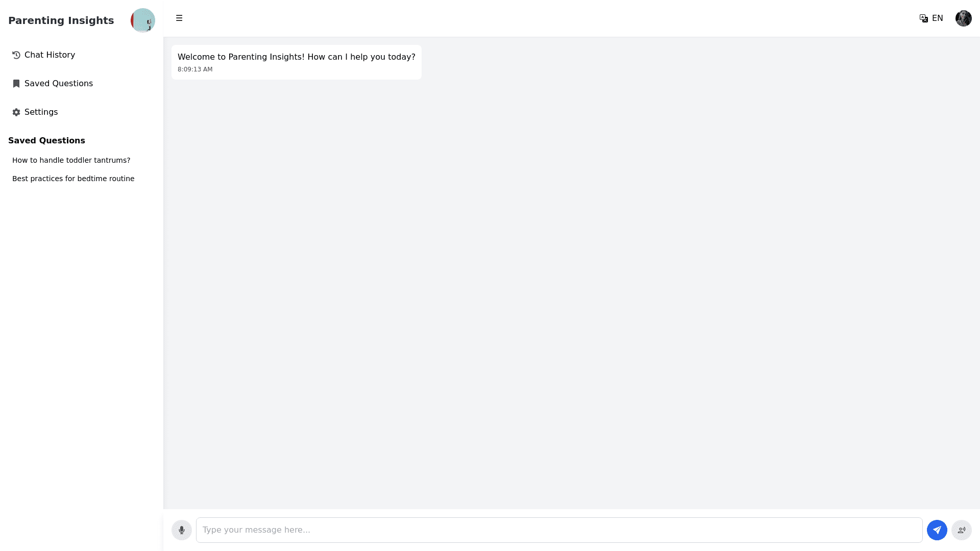Viewport: 980px width, 551px height.
Task: Click the Settings gear icon
Action: pyautogui.click(x=16, y=112)
